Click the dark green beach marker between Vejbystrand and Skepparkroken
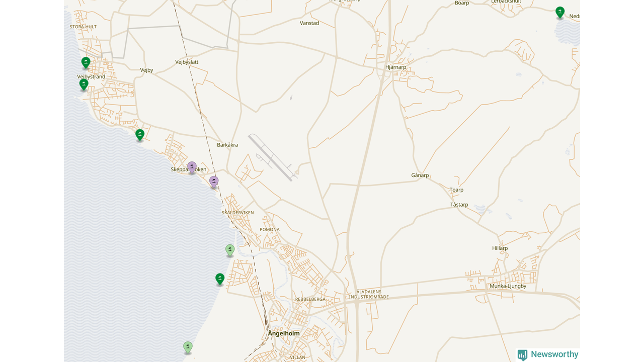Viewport: 644px width, 362px height. [140, 135]
